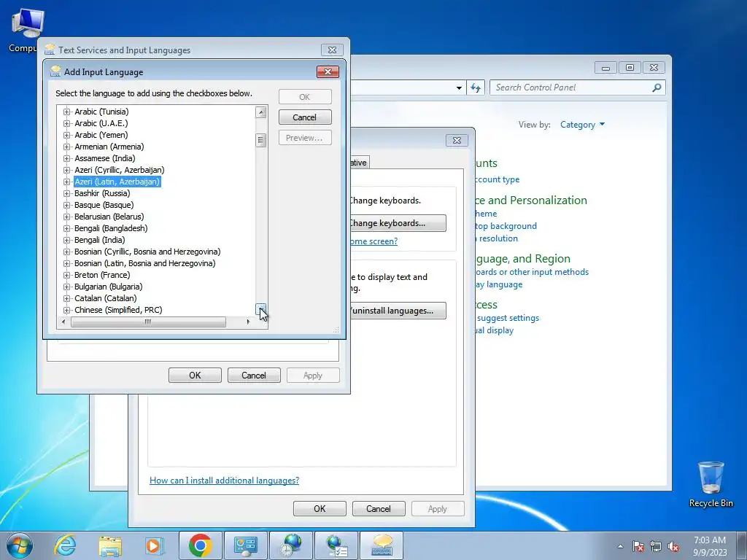Select Catalan (Catalan) in the list
747x560 pixels.
105,298
